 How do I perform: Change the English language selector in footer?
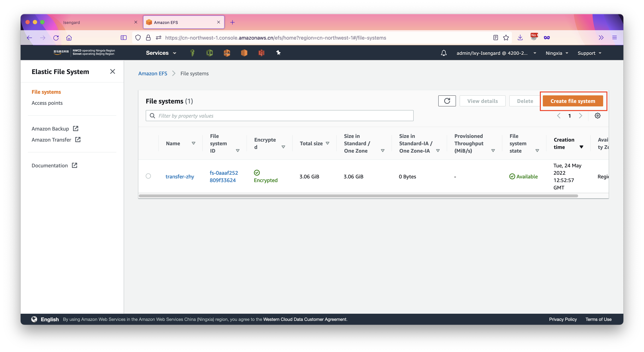pyautogui.click(x=45, y=319)
